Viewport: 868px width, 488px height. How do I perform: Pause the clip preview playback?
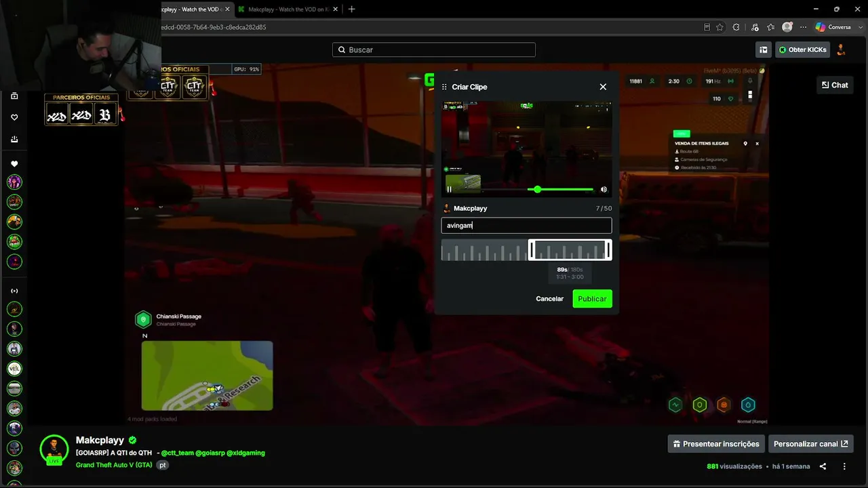pos(449,189)
